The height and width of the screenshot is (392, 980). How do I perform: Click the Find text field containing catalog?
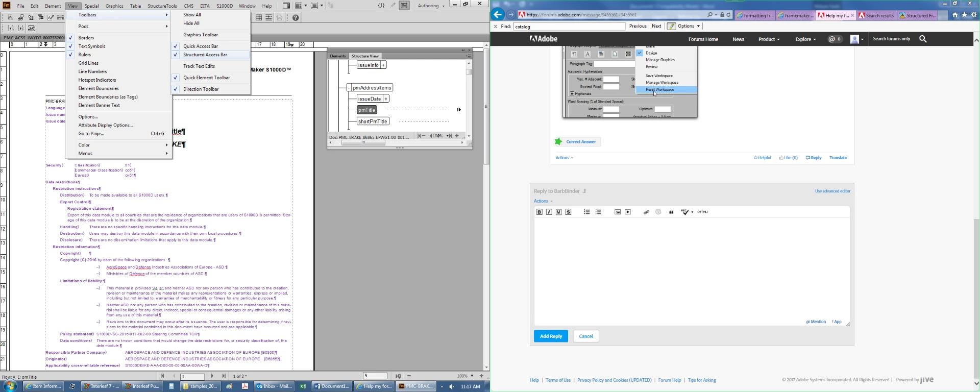click(569, 27)
